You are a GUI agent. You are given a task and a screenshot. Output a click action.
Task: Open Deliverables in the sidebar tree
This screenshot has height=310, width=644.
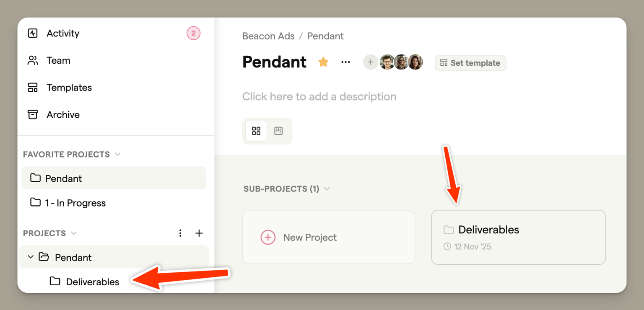pos(84,282)
